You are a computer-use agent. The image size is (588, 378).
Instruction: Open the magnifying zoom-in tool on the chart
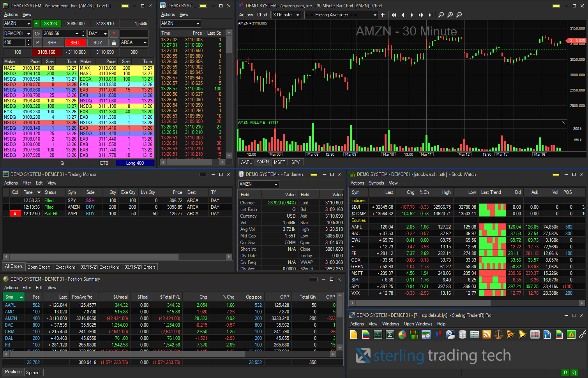point(450,14)
